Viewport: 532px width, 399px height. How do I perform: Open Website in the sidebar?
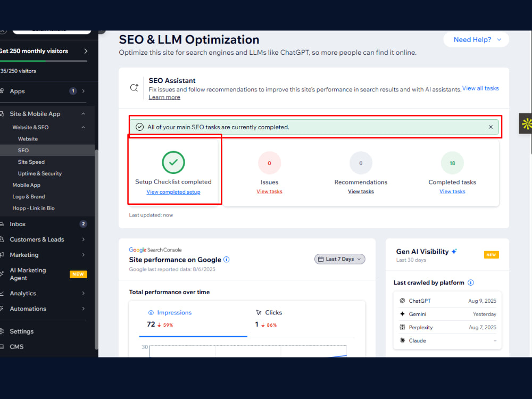click(28, 139)
